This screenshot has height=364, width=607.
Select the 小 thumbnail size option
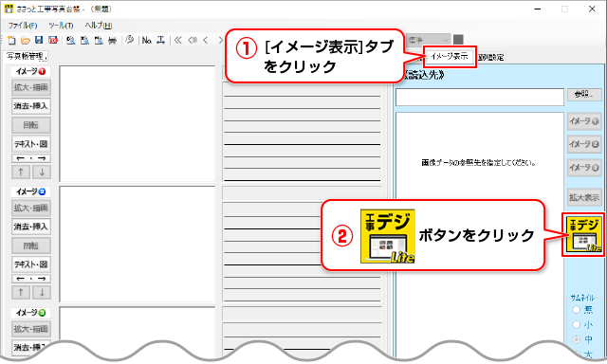pyautogui.click(x=577, y=324)
